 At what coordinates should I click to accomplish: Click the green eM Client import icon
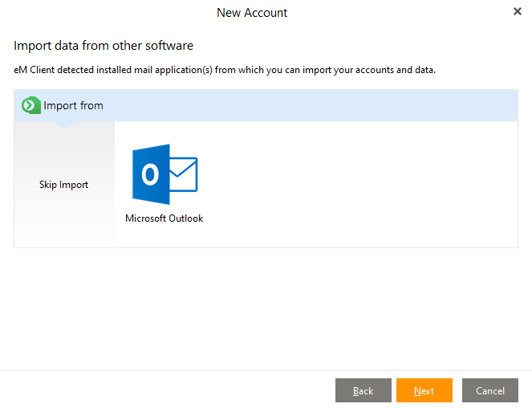pos(30,105)
